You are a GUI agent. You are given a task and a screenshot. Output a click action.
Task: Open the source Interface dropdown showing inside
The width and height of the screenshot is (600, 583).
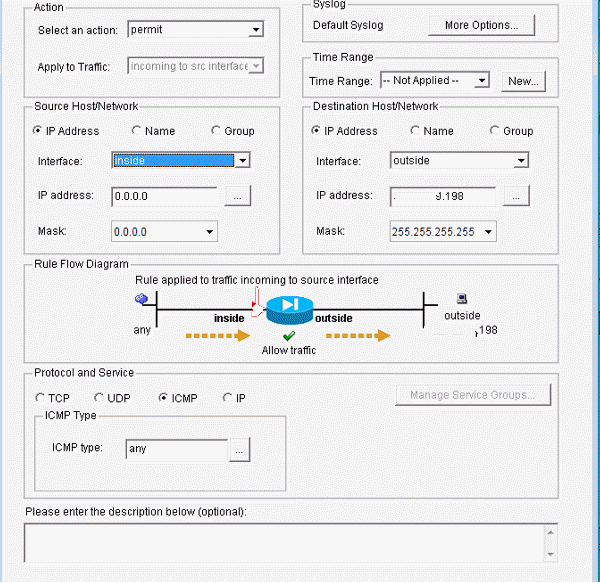pyautogui.click(x=181, y=160)
